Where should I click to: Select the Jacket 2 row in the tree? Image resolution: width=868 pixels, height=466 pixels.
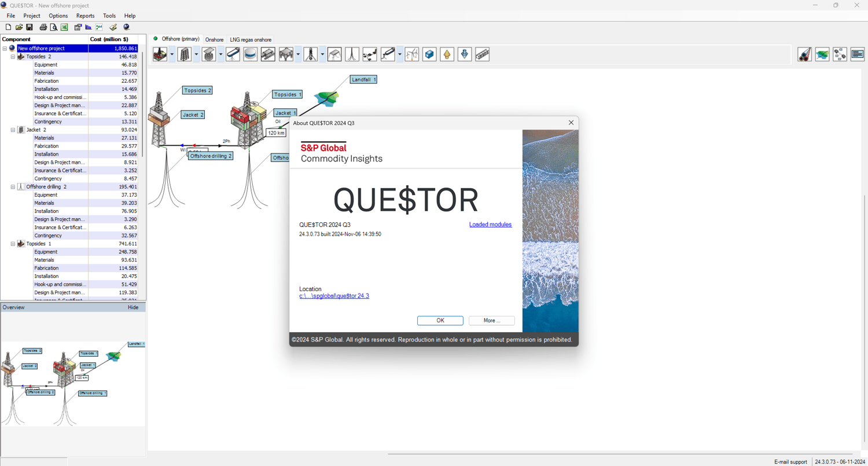[x=69, y=130]
